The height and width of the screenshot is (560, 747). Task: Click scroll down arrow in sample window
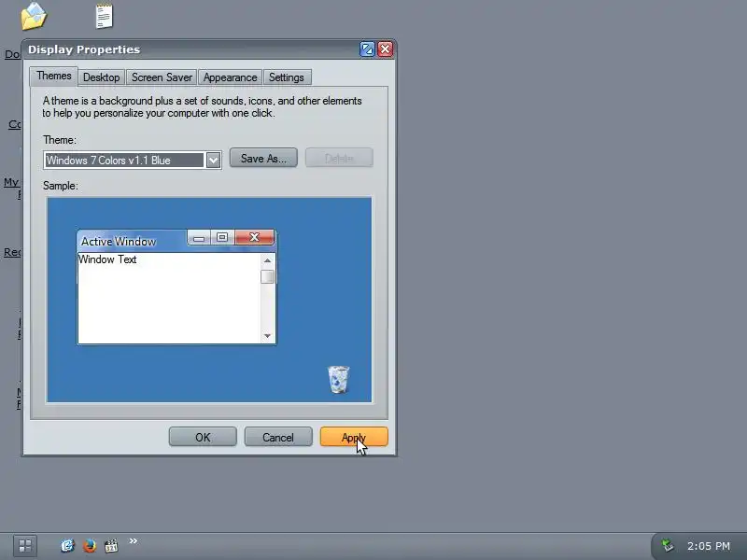tap(267, 336)
